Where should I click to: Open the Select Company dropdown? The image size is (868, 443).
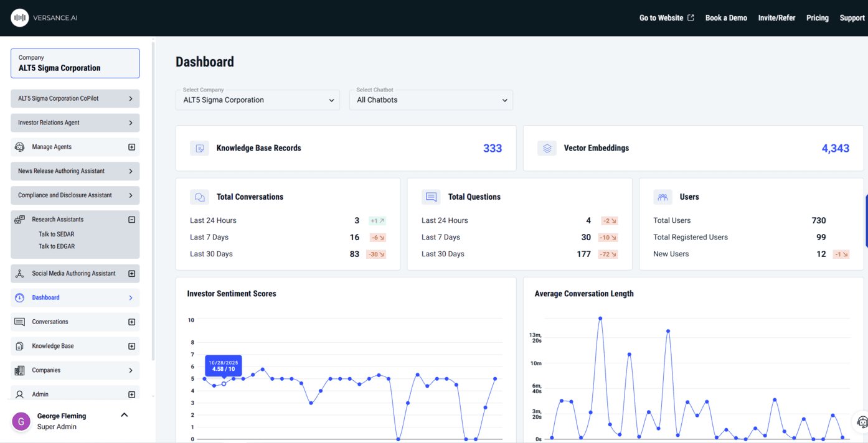coord(257,100)
